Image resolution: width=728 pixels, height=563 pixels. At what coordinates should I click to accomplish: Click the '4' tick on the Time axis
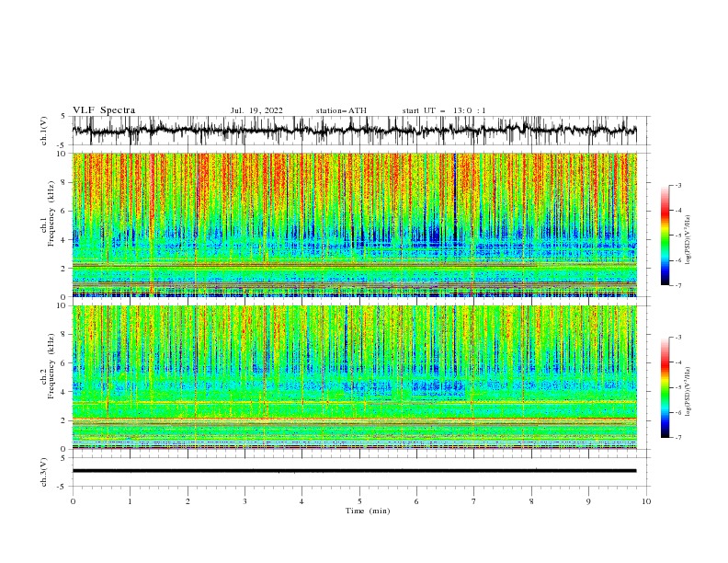click(302, 501)
